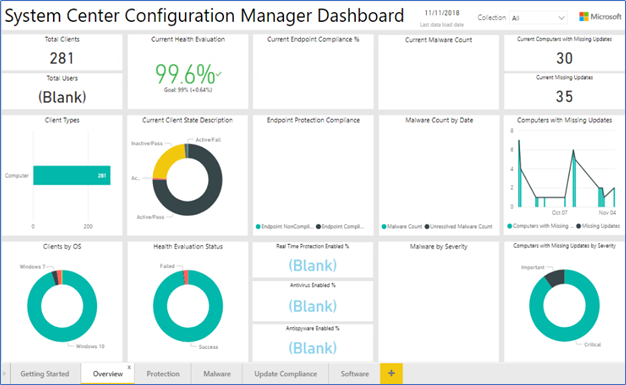The image size is (626, 385).
Task: Click the Unresolved Malware Count legend dot
Action: (427, 227)
